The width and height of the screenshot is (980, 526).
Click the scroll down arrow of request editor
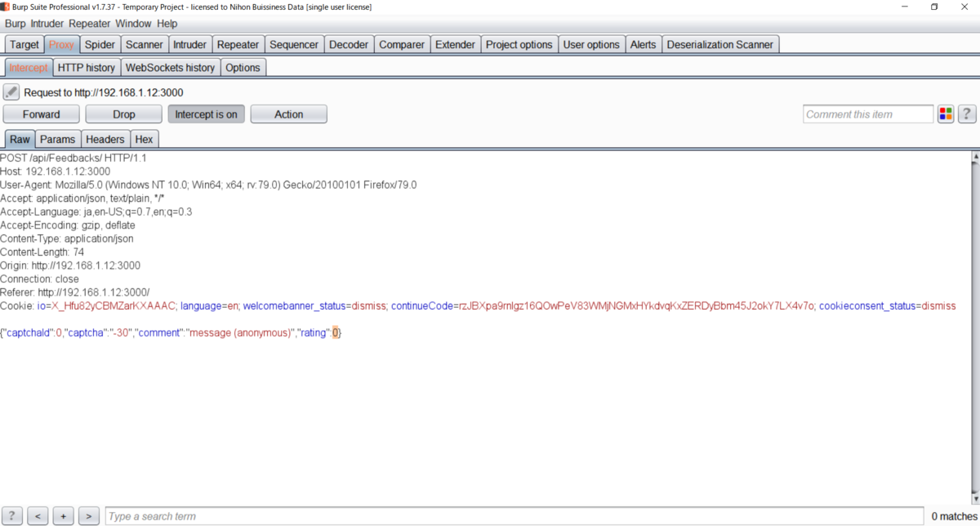click(x=974, y=497)
